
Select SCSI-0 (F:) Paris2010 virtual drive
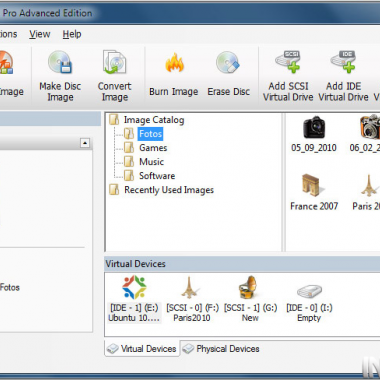pyautogui.click(x=192, y=299)
